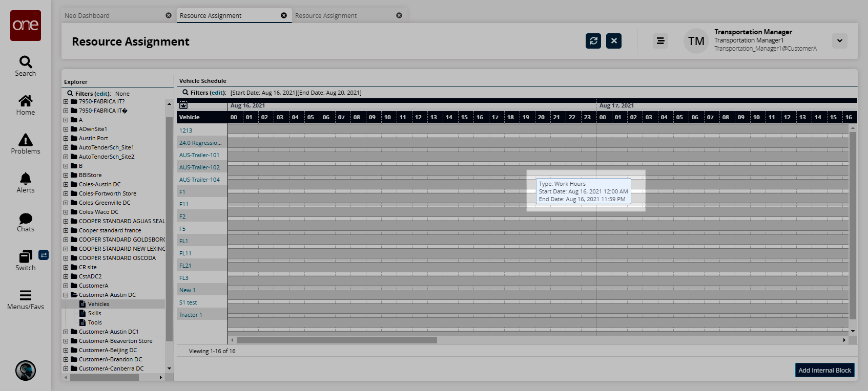Open the Alerts bell icon

click(x=26, y=179)
